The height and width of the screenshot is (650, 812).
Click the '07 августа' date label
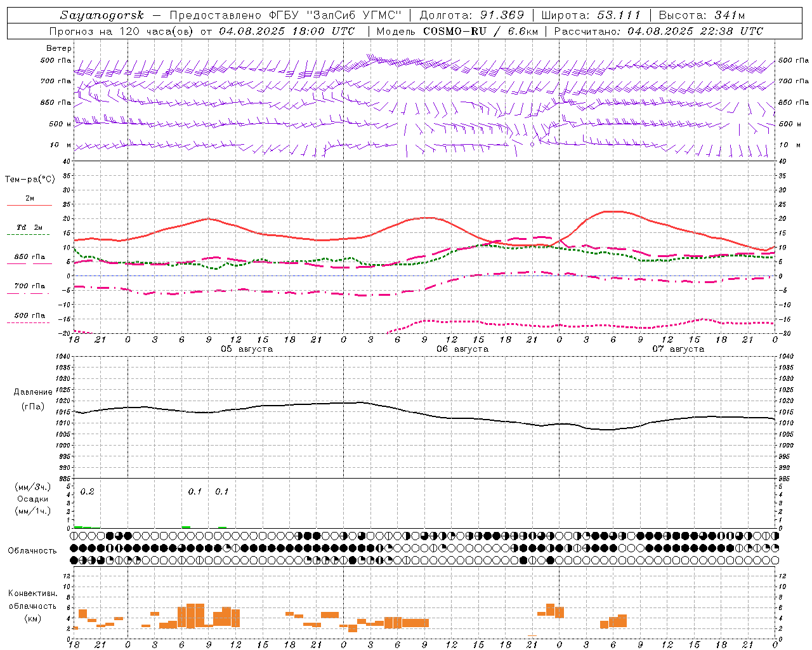678,349
